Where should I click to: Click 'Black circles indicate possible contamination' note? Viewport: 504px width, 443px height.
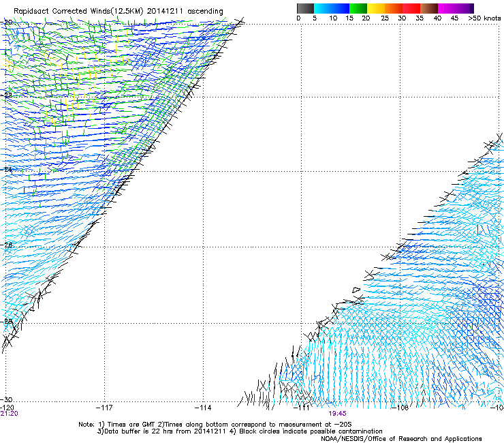point(311,431)
